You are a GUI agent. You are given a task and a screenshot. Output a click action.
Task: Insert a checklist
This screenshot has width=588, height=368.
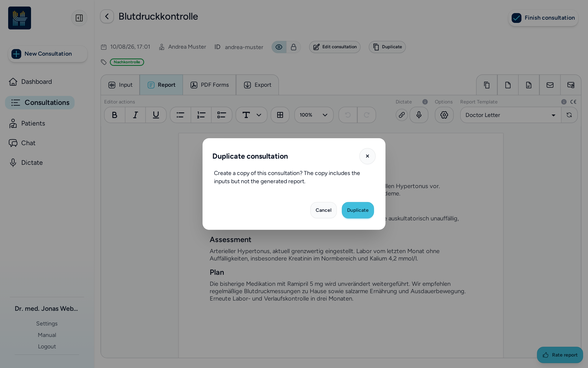tap(222, 115)
